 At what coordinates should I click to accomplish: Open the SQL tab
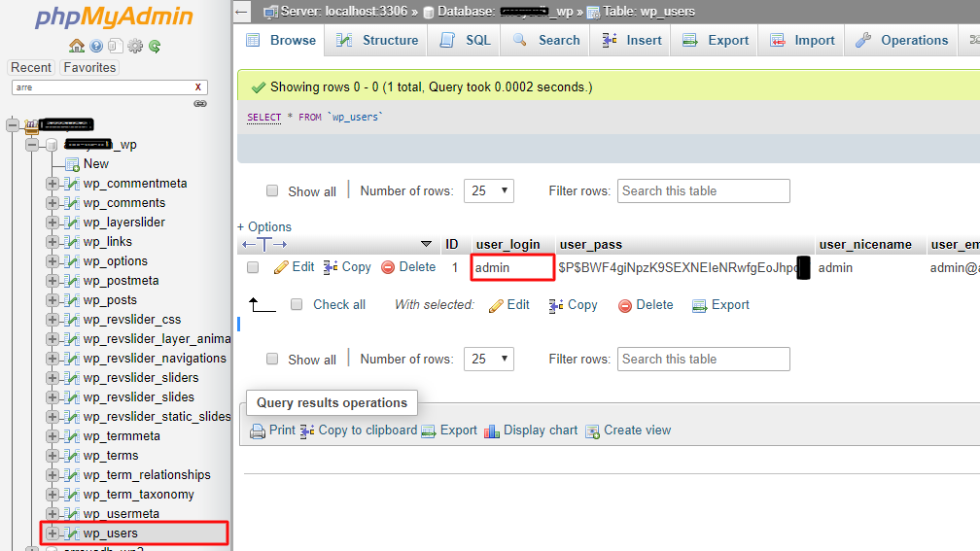466,41
